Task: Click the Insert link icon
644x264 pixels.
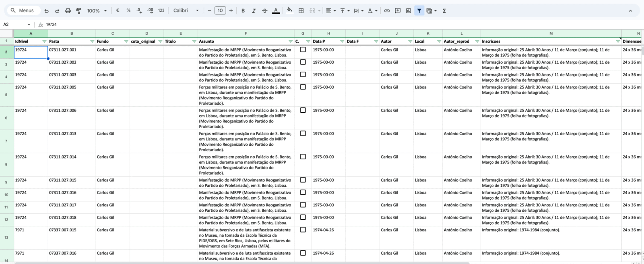Action: tap(387, 11)
